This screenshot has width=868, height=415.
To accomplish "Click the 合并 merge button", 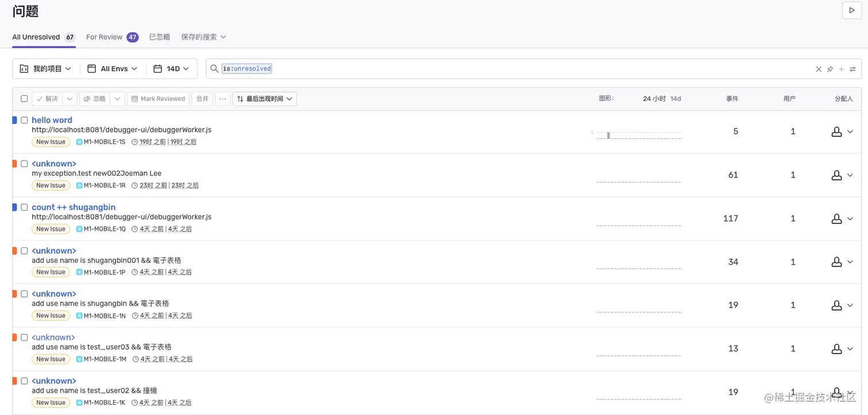I will tap(202, 99).
